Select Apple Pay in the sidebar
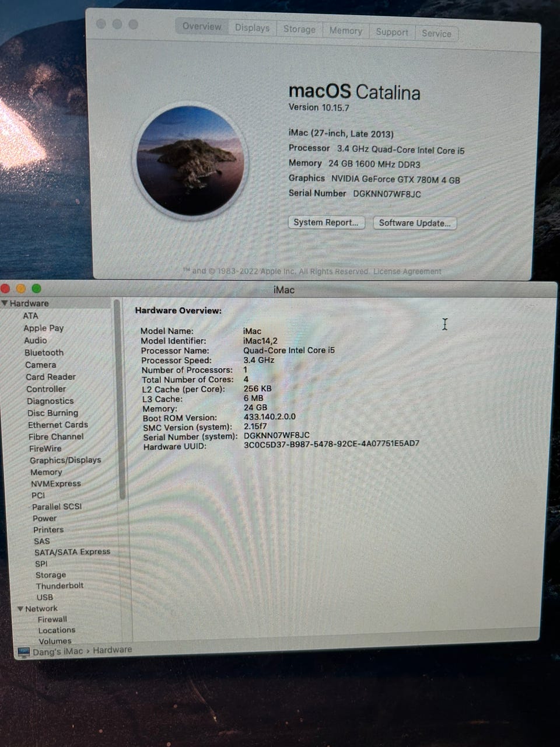560x747 pixels. (44, 328)
